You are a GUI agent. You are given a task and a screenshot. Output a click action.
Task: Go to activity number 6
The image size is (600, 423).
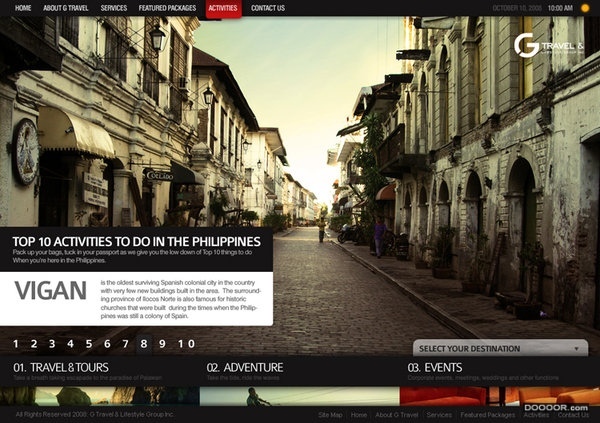(107, 344)
